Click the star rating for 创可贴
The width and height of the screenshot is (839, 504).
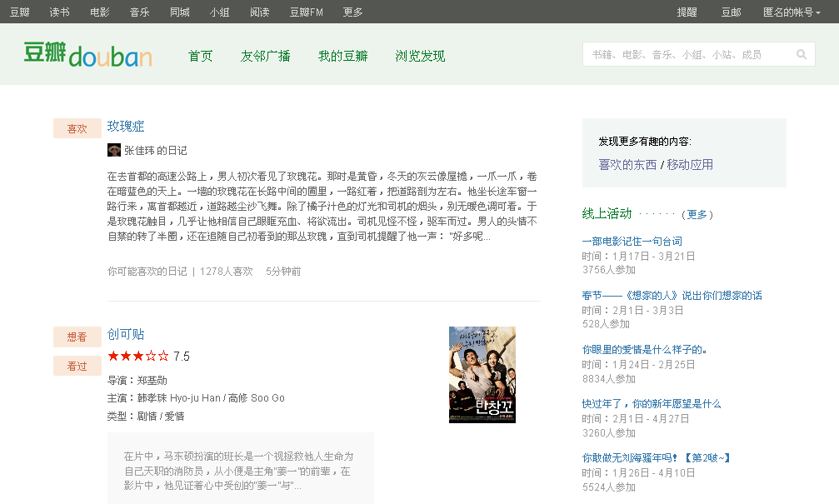click(138, 356)
